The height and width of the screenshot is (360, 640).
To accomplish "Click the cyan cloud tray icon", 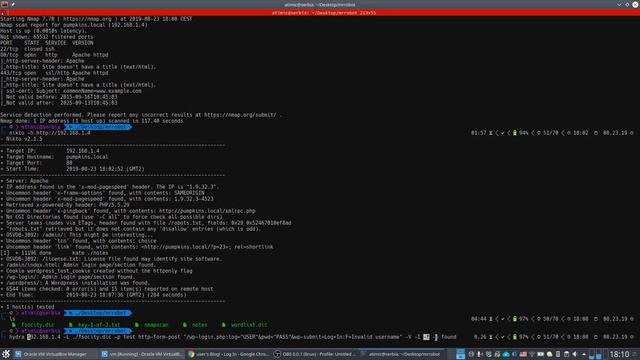I will (x=506, y=354).
